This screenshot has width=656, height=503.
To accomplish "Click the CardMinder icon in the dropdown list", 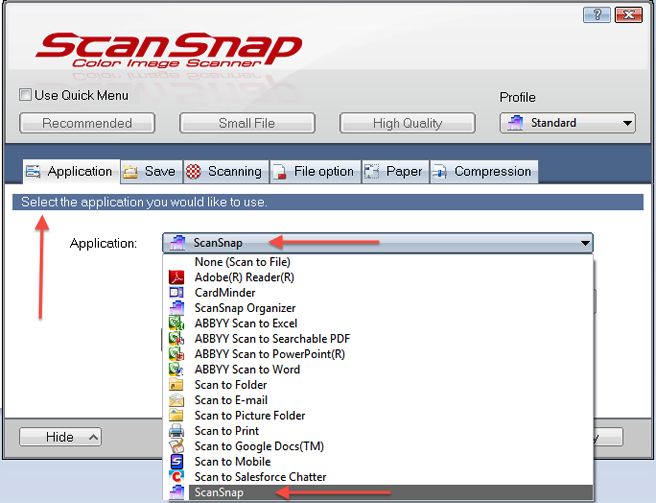I will click(176, 293).
